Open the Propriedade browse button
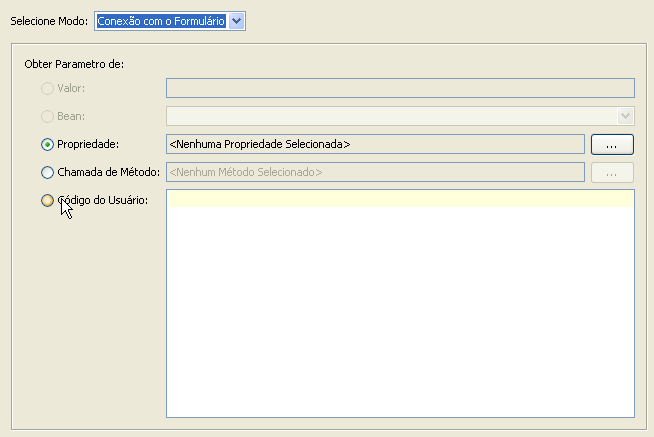The image size is (654, 437). 612,144
